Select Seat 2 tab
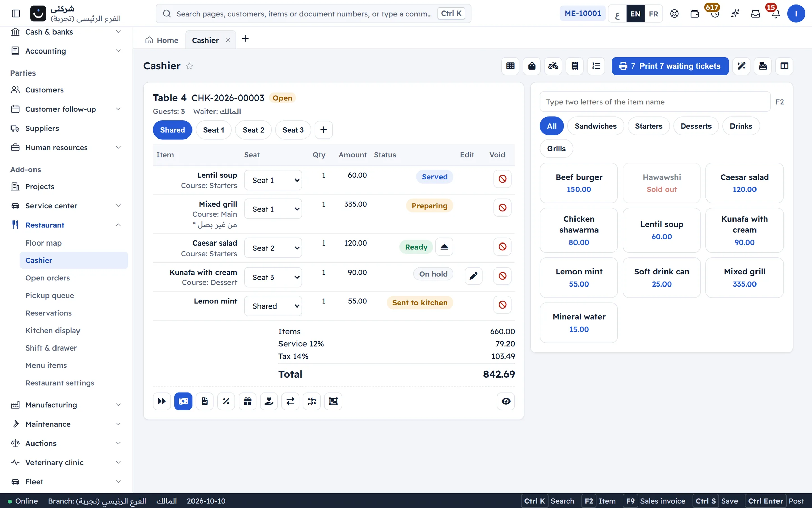The image size is (812, 508). pyautogui.click(x=253, y=130)
